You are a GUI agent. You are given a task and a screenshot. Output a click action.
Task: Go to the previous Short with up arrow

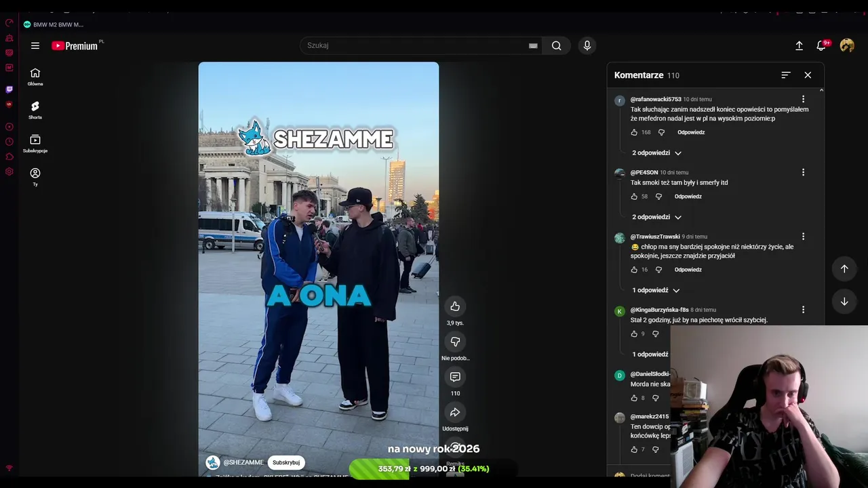click(844, 268)
